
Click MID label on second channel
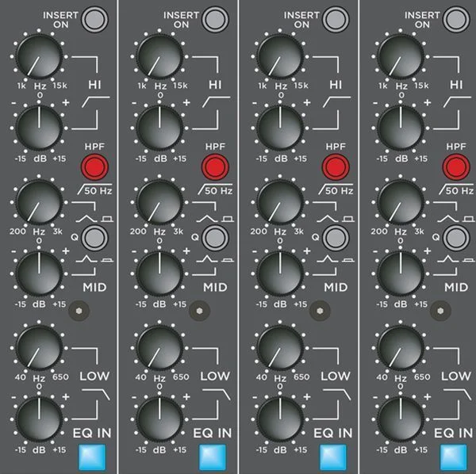(x=215, y=287)
